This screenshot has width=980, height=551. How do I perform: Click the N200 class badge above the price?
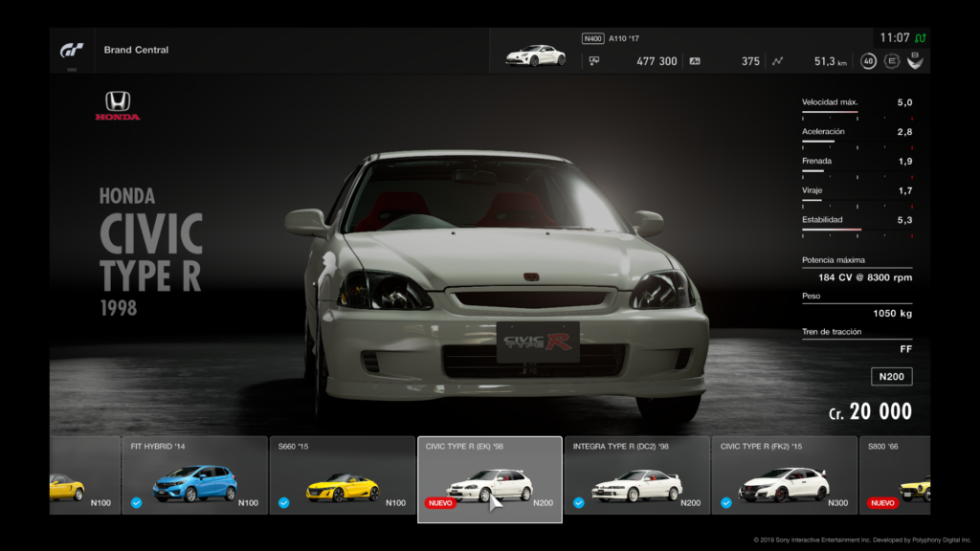pyautogui.click(x=891, y=377)
